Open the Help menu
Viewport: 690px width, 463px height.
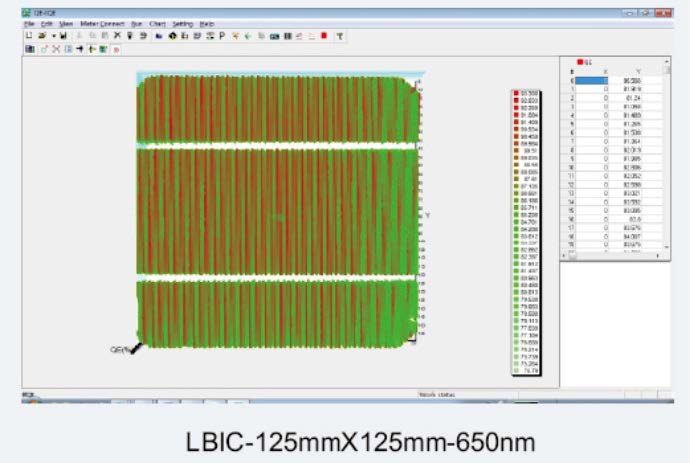click(207, 22)
